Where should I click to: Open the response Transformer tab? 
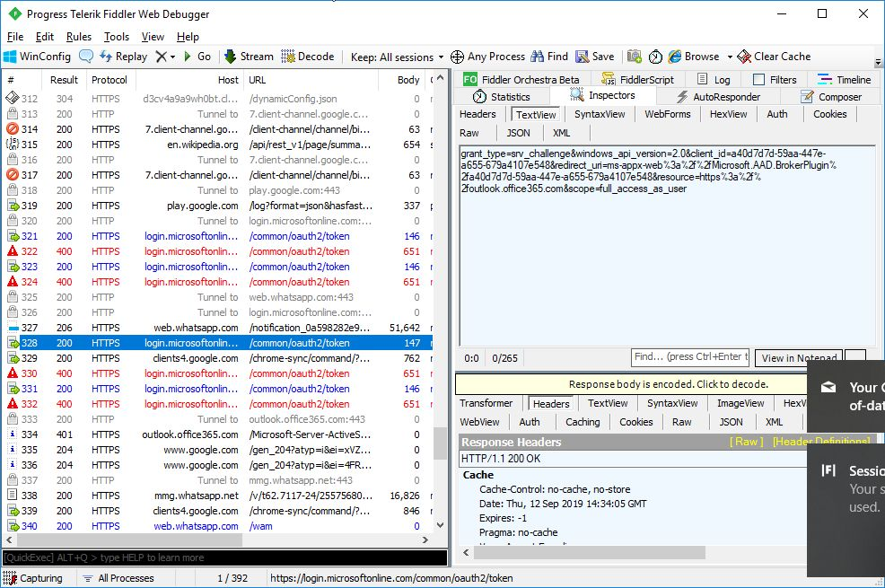click(486, 403)
